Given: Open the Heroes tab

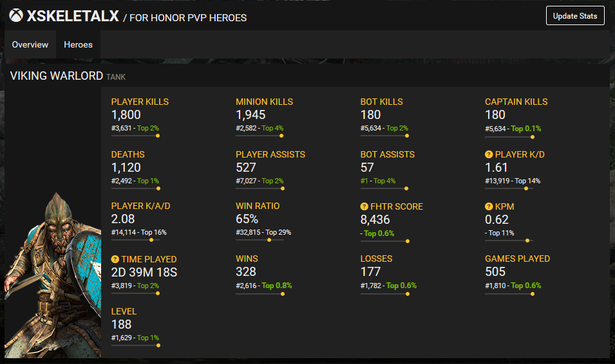Looking at the screenshot, I should pyautogui.click(x=78, y=44).
